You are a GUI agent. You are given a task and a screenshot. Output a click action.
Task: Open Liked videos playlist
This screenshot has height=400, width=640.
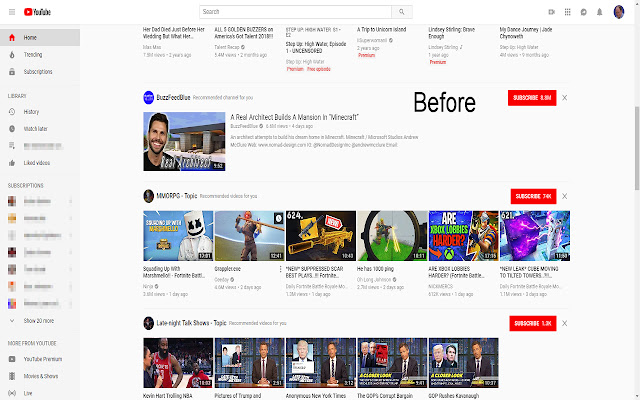pyautogui.click(x=38, y=162)
